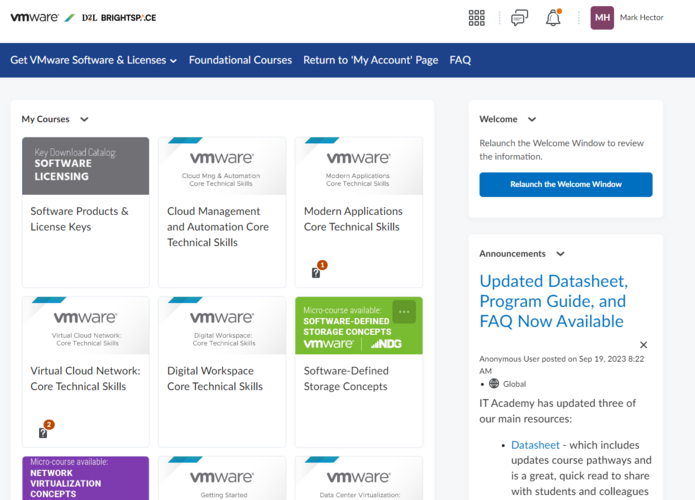Viewport: 695px width, 500px height.
Task: Open Software Products & License Keys thumbnail
Action: [85, 166]
